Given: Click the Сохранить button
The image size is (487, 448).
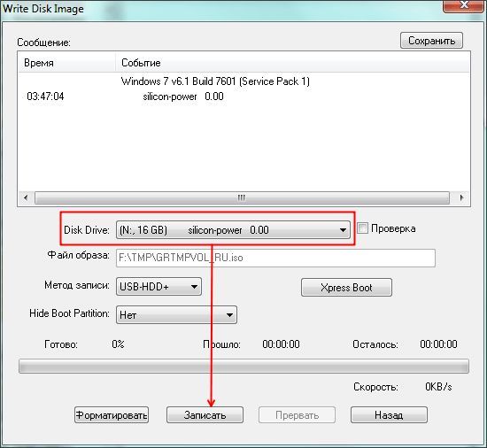Looking at the screenshot, I should (x=431, y=41).
